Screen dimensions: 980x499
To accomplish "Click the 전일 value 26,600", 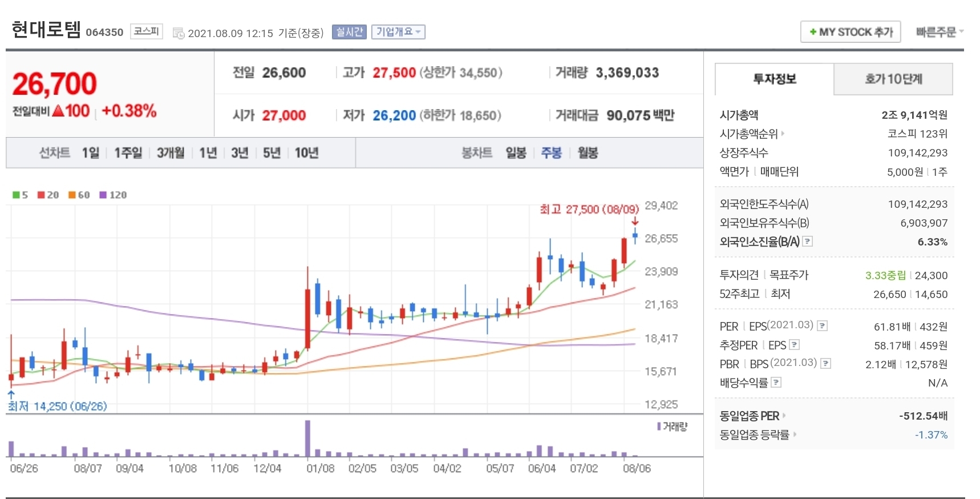I will (x=284, y=73).
